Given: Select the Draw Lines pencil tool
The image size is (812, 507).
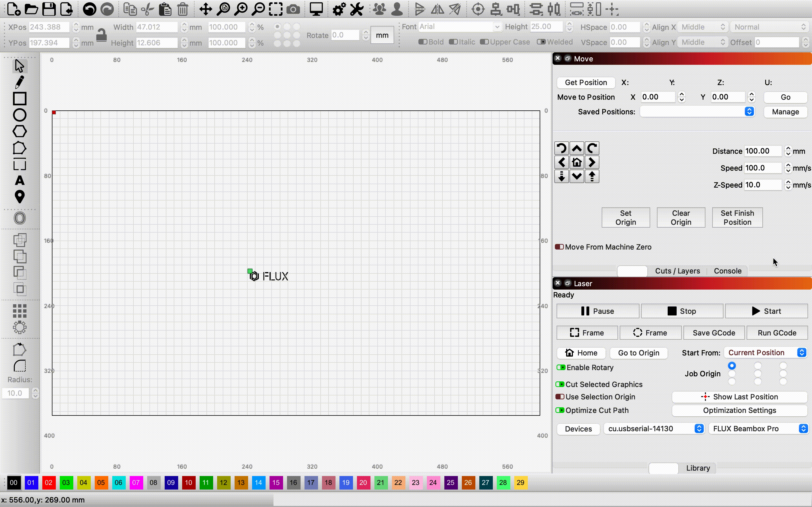Looking at the screenshot, I should click(19, 82).
